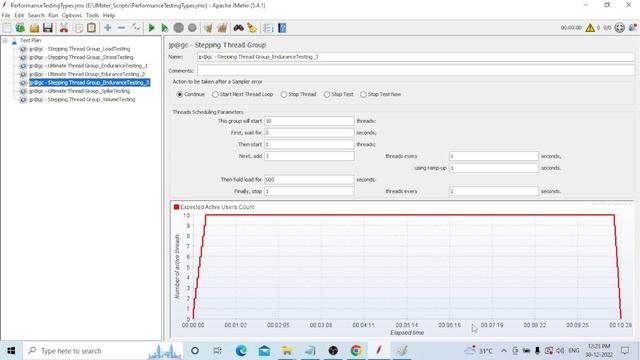Select the Continue radio button

click(x=191, y=94)
